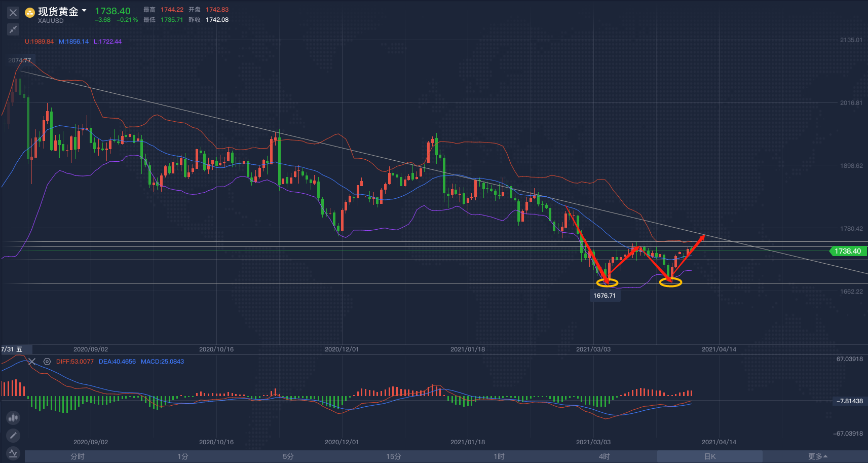868x463 pixels.
Task: Click the -0.21% change percentage
Action: (x=127, y=20)
